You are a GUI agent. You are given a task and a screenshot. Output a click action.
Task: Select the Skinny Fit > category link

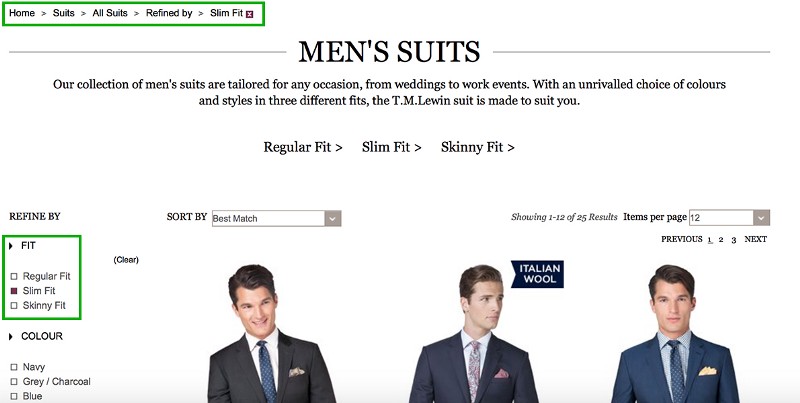477,147
